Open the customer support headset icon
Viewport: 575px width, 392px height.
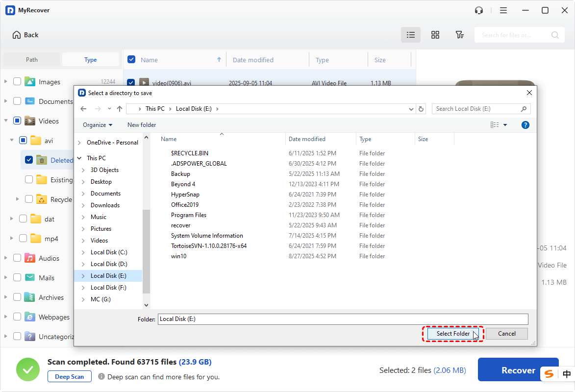pyautogui.click(x=478, y=10)
